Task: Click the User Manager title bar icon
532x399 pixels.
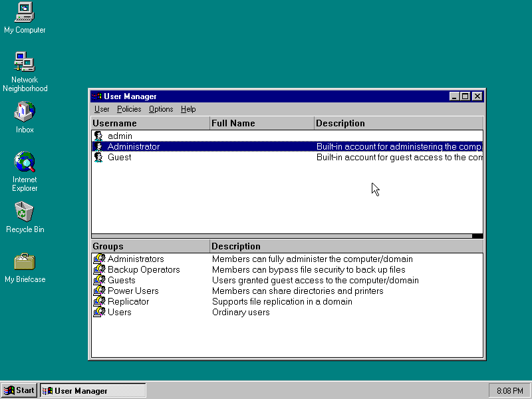Action: [x=96, y=96]
